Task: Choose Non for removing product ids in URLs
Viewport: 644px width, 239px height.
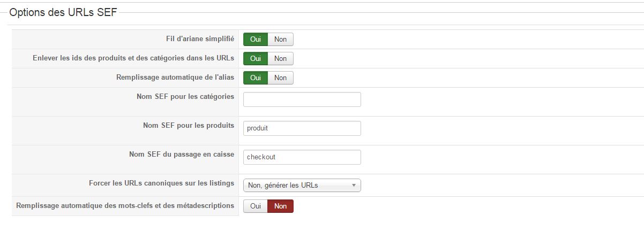Action: point(281,58)
